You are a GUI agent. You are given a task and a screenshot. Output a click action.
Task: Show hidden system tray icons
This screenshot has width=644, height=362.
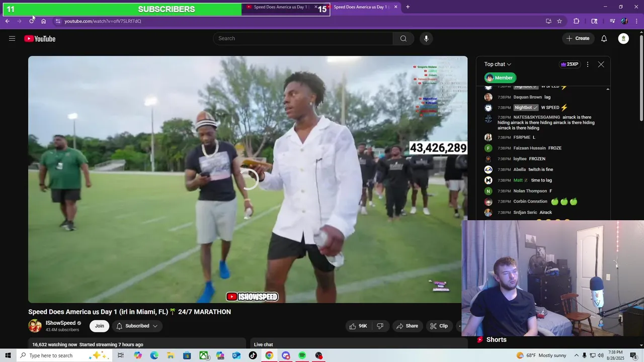pyautogui.click(x=577, y=355)
